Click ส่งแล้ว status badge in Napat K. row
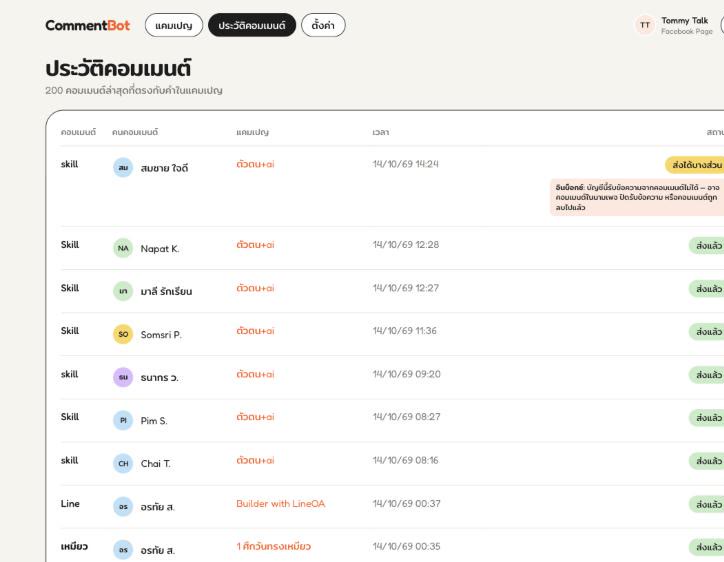 tap(706, 246)
